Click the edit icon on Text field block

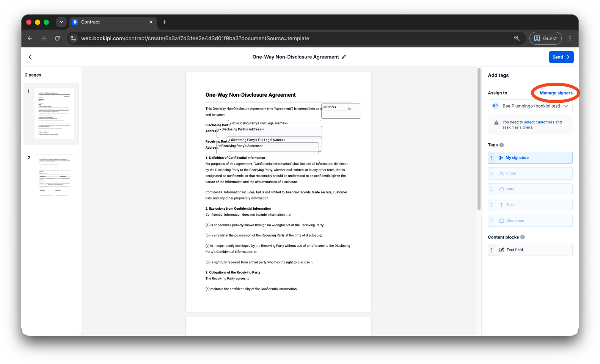click(x=501, y=250)
